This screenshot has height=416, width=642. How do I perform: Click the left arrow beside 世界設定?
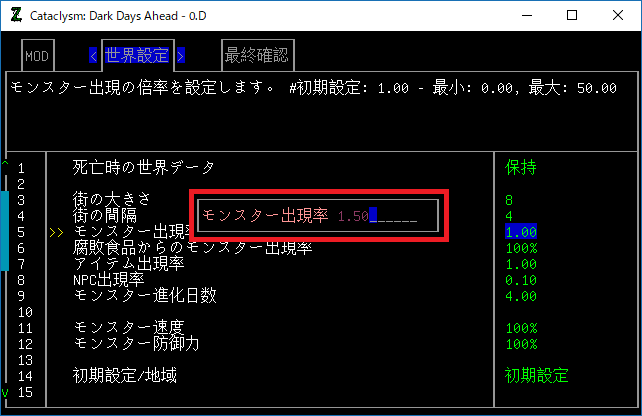(x=93, y=55)
